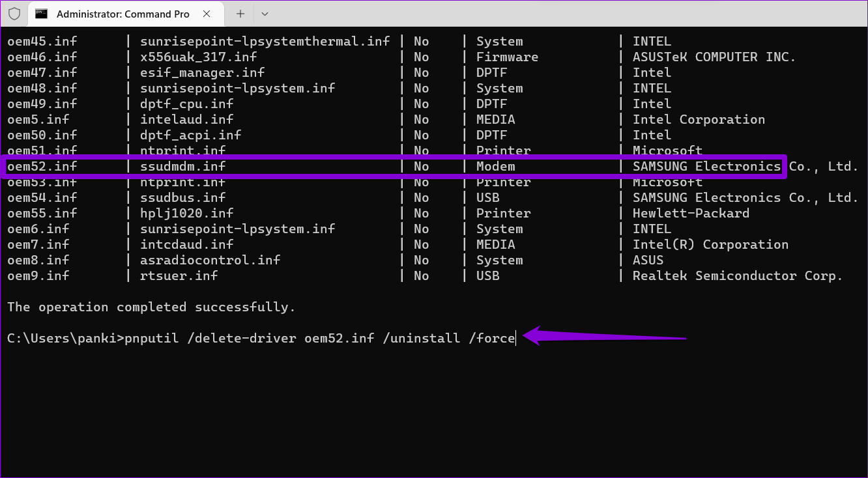Screen dimensions: 868x478
Task: Click the ASUSTeK COMPUTER INC. text
Action: click(x=714, y=57)
